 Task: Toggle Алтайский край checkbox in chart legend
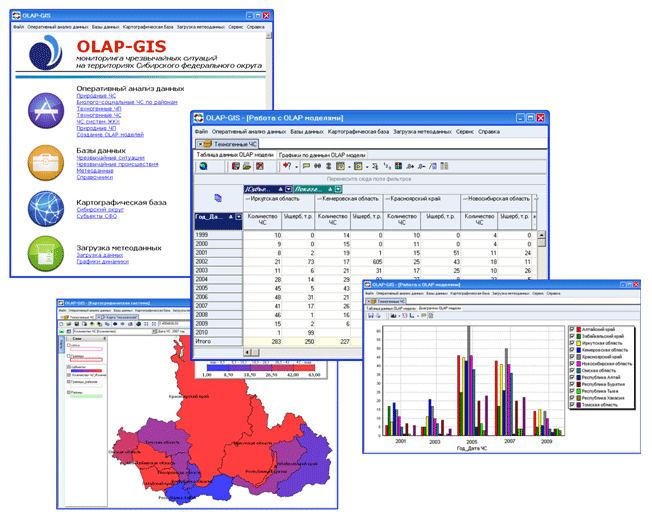570,329
